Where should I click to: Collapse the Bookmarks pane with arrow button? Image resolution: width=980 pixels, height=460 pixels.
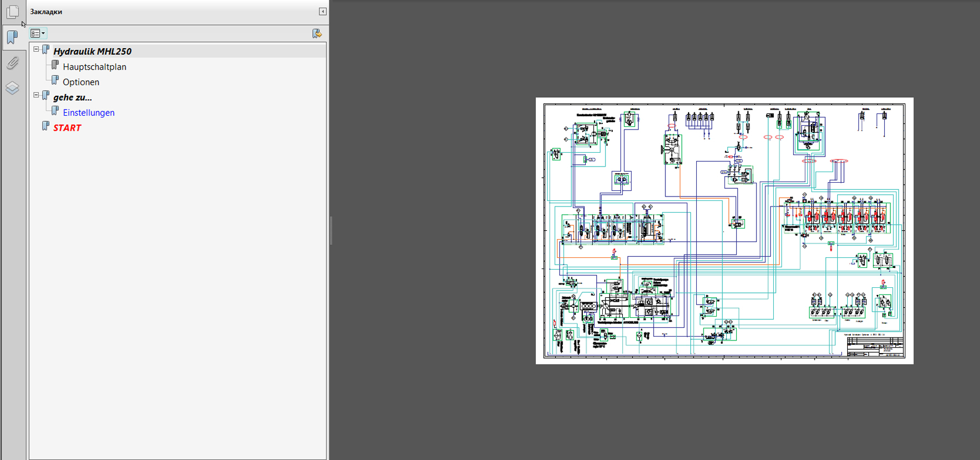pos(322,12)
